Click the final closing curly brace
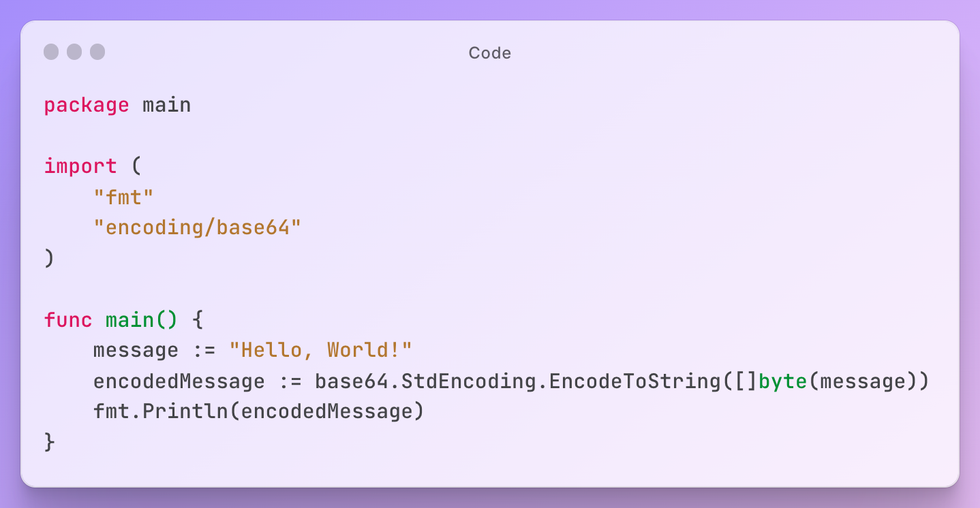980x508 pixels. 50,443
